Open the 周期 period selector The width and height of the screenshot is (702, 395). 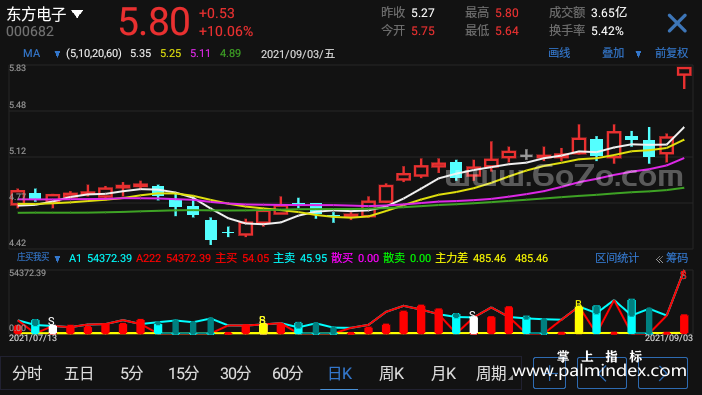[494, 373]
